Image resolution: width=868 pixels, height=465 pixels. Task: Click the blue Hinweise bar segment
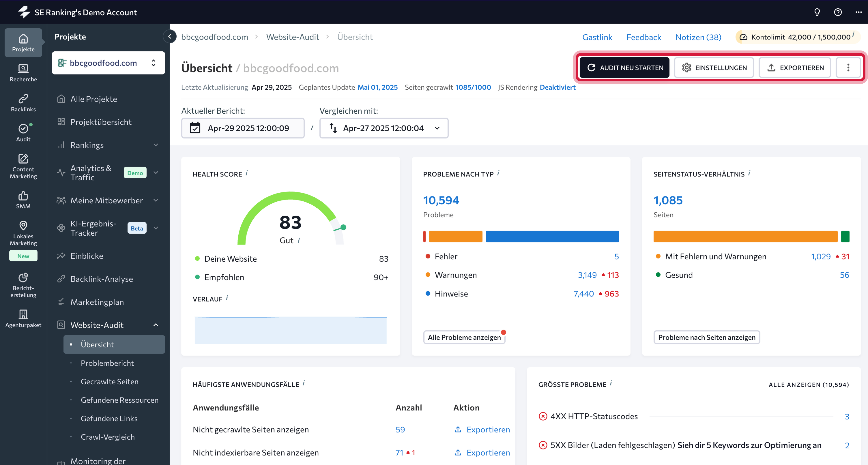(x=552, y=237)
